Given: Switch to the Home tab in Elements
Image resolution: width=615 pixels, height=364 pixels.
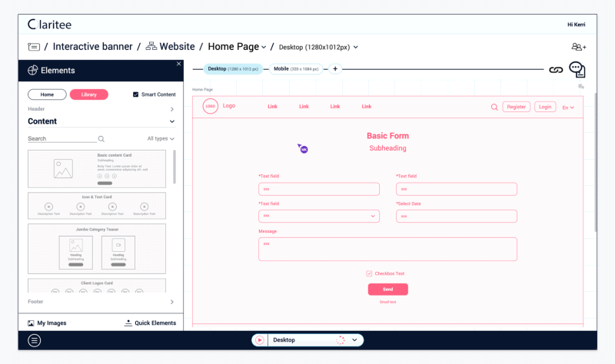Looking at the screenshot, I should pos(47,94).
